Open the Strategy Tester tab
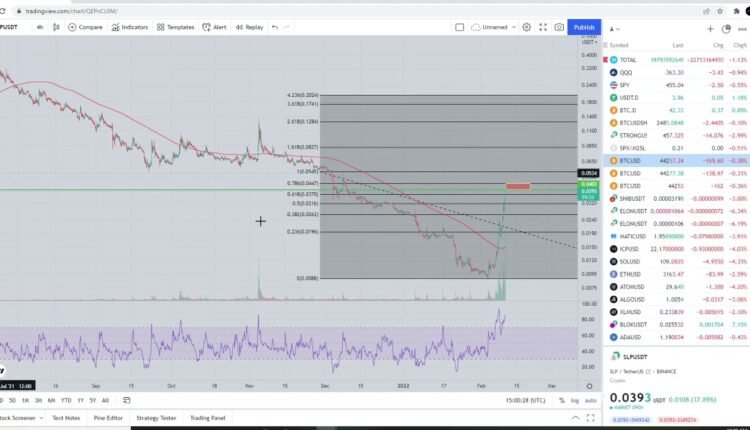The image size is (750, 430). point(157,417)
